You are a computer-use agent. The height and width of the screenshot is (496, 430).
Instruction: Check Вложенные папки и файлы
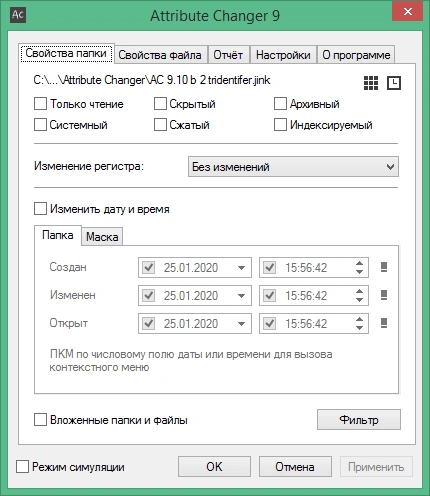pyautogui.click(x=40, y=420)
